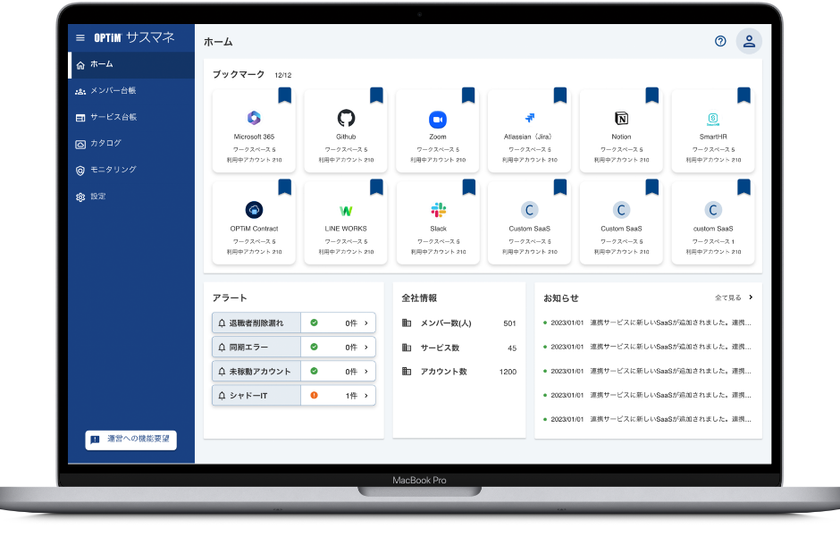The image size is (840, 536).
Task: Open モニタリング in the sidebar
Action: 132,170
